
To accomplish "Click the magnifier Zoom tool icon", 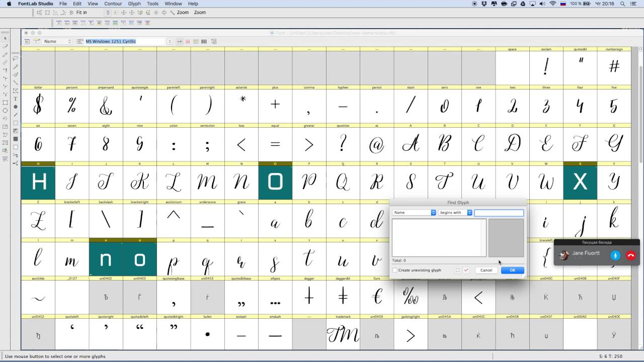I will 173,13.
